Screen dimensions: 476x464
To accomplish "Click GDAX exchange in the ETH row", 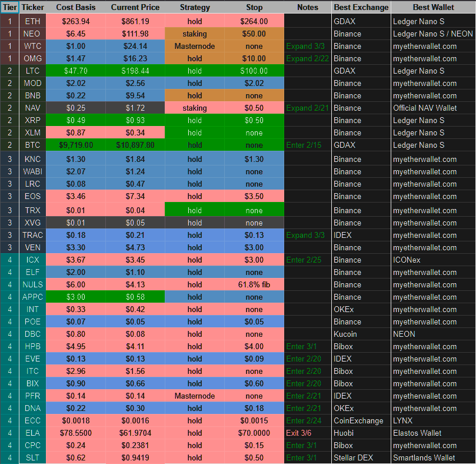I will (361, 22).
